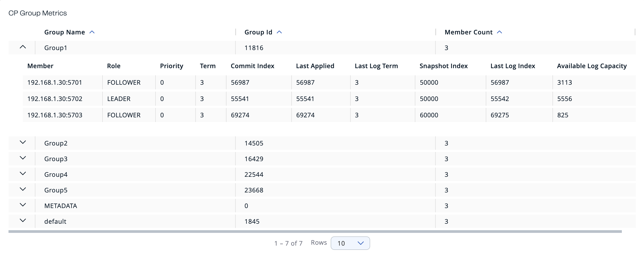Expand the Group5 row details

pos(23,190)
